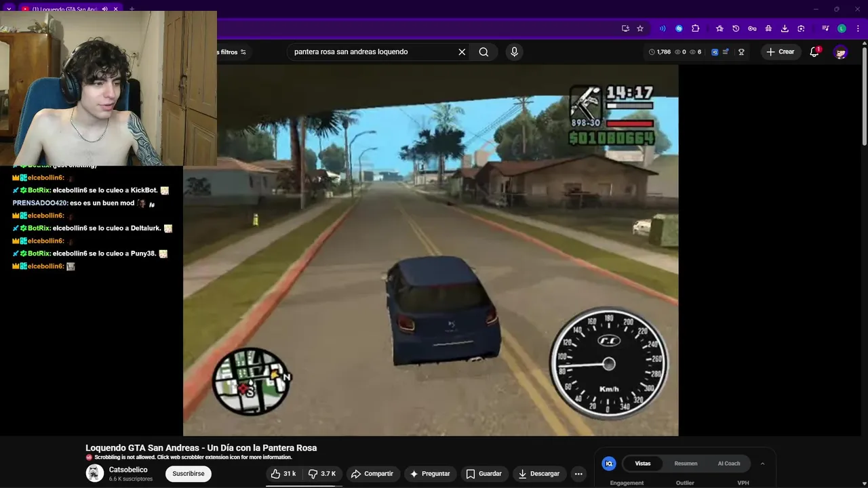Open the browser extensions puzzle menu
Screen dimensions: 868x488
pos(695,28)
